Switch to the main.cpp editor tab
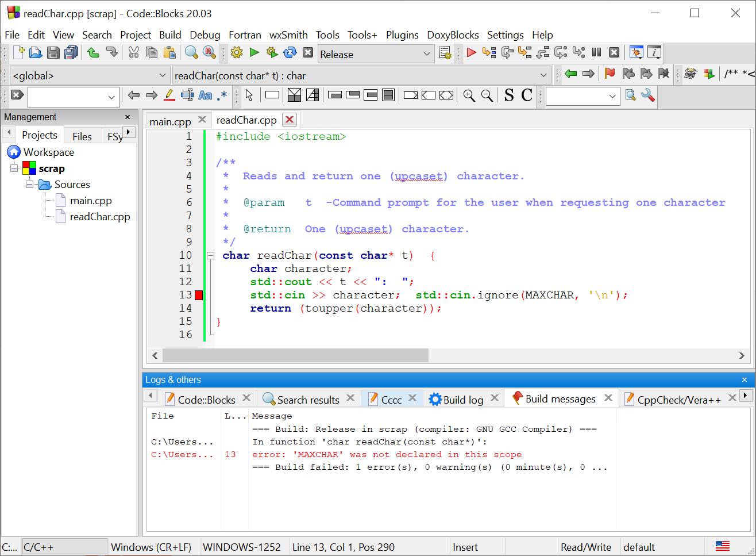 click(170, 121)
